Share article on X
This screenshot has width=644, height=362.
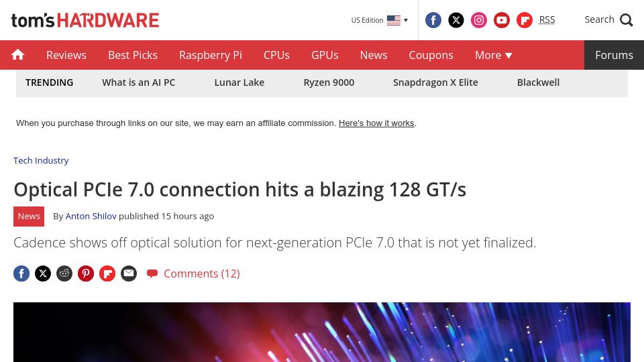[x=43, y=274]
